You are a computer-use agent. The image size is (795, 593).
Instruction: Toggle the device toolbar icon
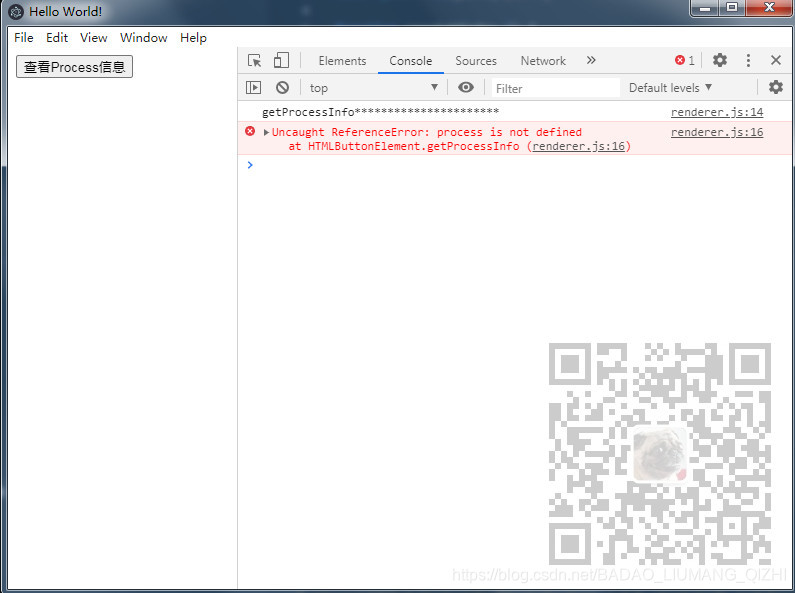[281, 60]
